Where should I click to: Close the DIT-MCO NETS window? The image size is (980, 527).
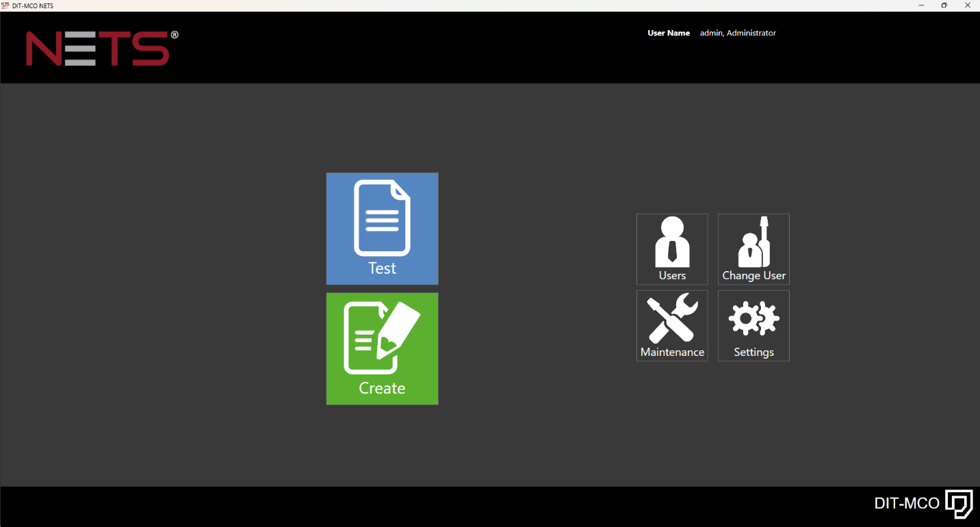(968, 5)
